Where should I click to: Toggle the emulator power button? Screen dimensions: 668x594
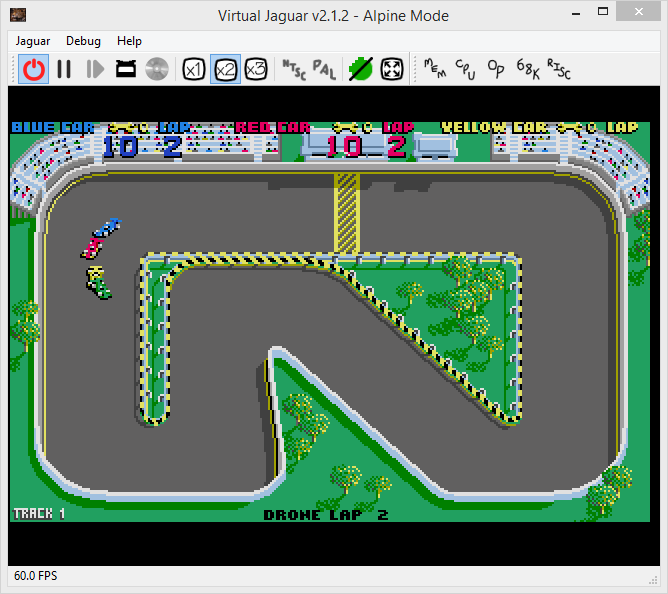coord(34,69)
